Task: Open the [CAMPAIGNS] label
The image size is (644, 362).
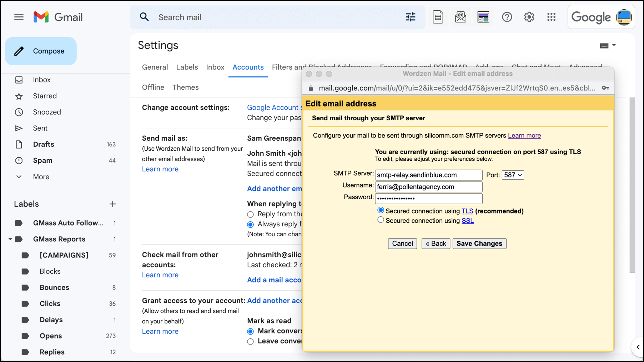Action: (x=64, y=255)
